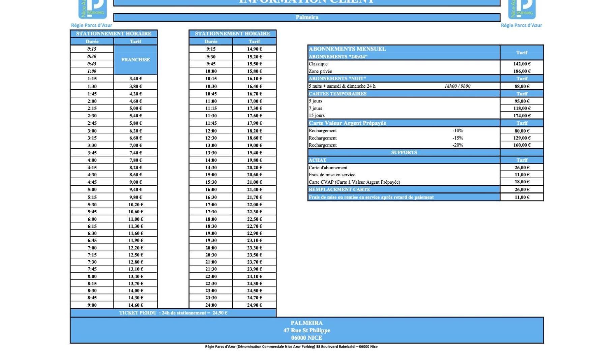
Task: Select the SUPPORTS section header
Action: pyautogui.click(x=404, y=152)
